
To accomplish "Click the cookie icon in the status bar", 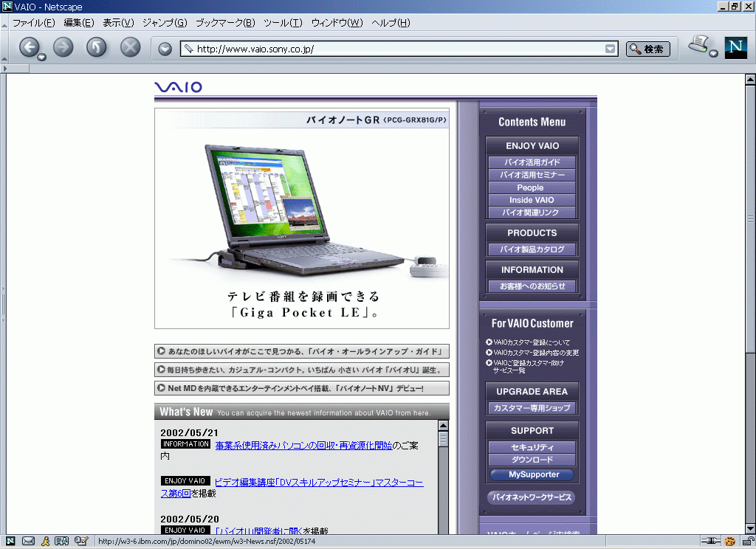I will [730, 542].
